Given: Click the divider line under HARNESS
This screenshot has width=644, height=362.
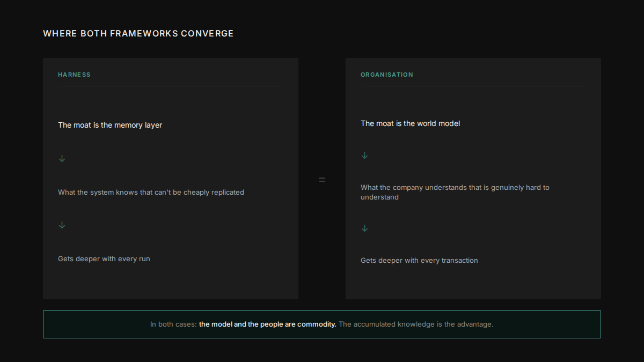Looking at the screenshot, I should [x=170, y=86].
